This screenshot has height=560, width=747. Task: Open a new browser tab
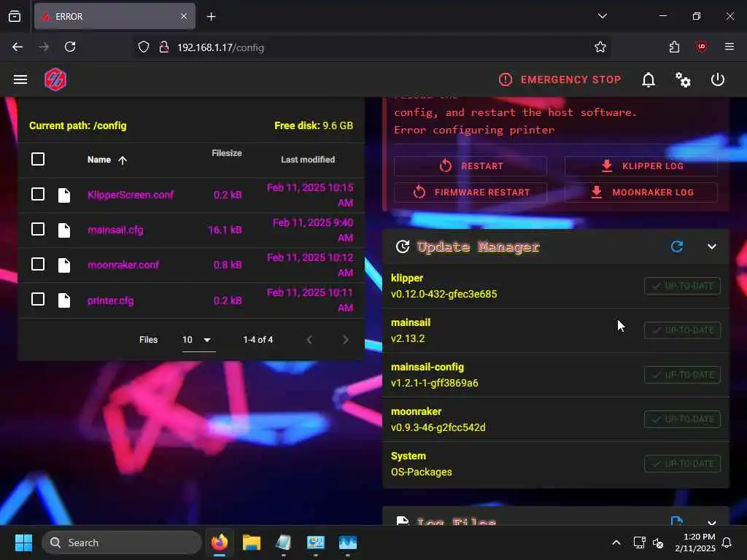point(211,17)
